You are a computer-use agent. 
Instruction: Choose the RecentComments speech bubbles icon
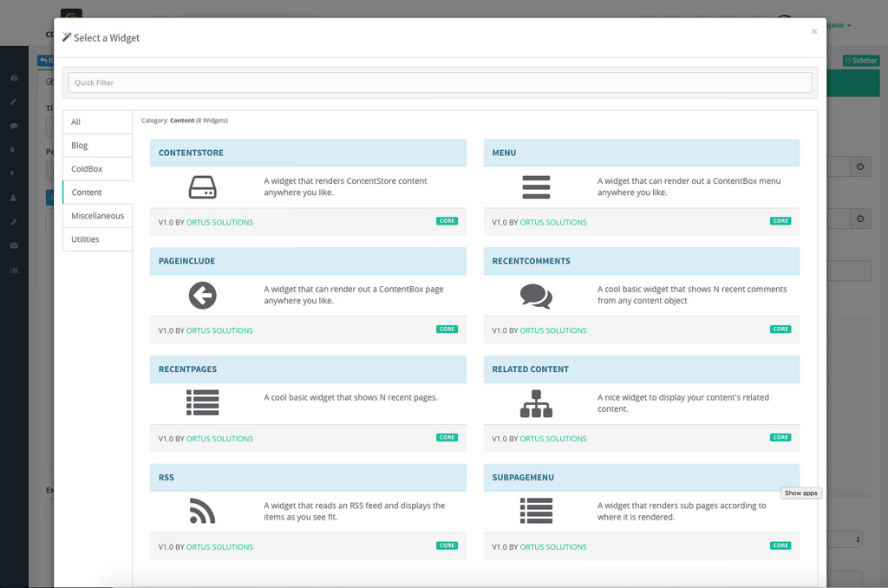pyautogui.click(x=536, y=296)
